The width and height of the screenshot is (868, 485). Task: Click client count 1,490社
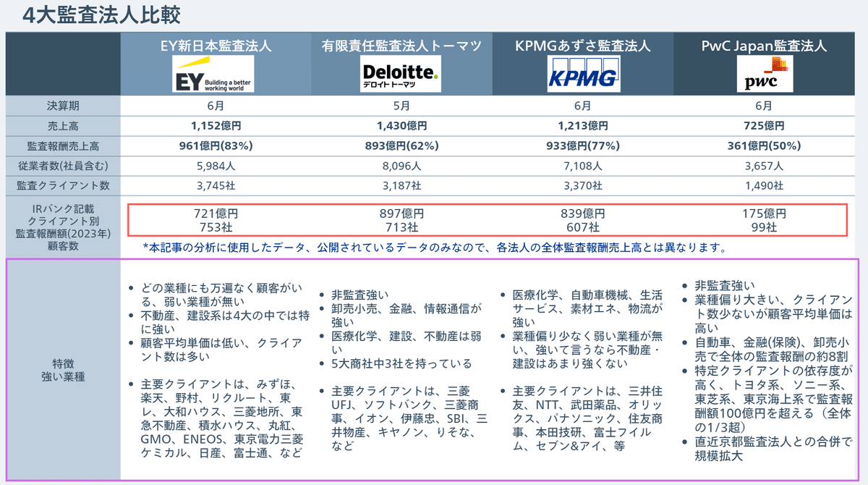[x=764, y=185]
